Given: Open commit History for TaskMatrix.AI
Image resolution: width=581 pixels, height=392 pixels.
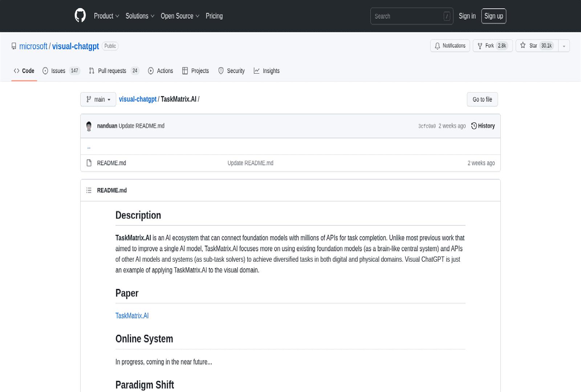Looking at the screenshot, I should (483, 126).
